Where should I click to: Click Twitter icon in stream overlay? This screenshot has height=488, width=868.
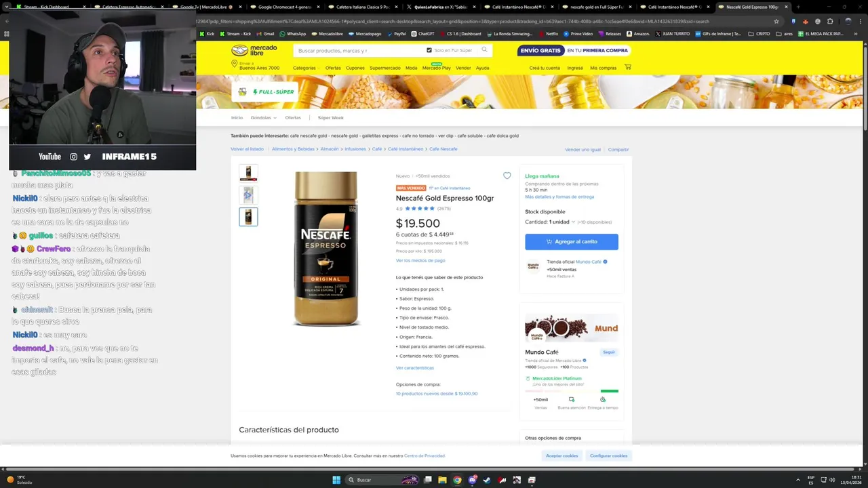(87, 157)
